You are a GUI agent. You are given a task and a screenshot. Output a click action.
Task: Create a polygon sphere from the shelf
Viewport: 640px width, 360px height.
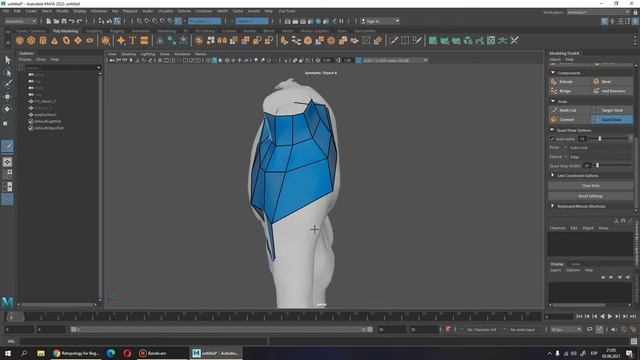(x=20, y=40)
